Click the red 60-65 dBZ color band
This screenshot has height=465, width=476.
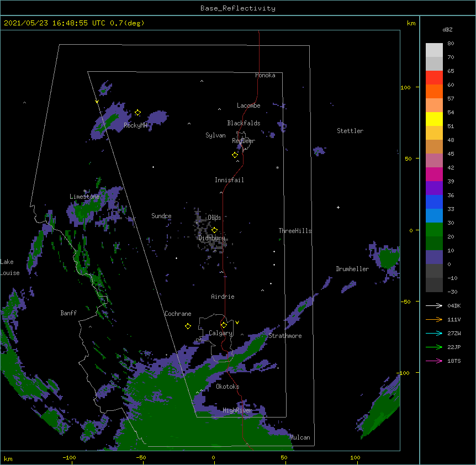coord(434,77)
